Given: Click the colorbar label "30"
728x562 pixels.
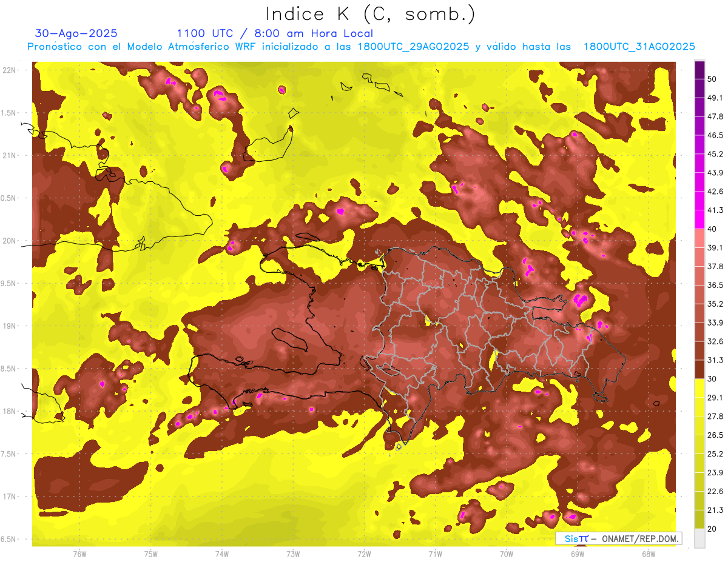Looking at the screenshot, I should [x=712, y=379].
